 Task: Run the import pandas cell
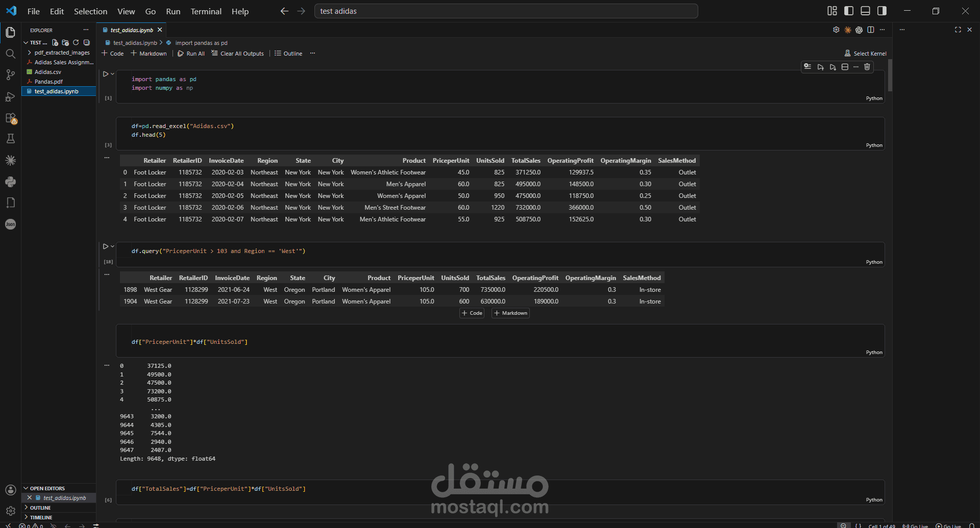click(x=106, y=74)
